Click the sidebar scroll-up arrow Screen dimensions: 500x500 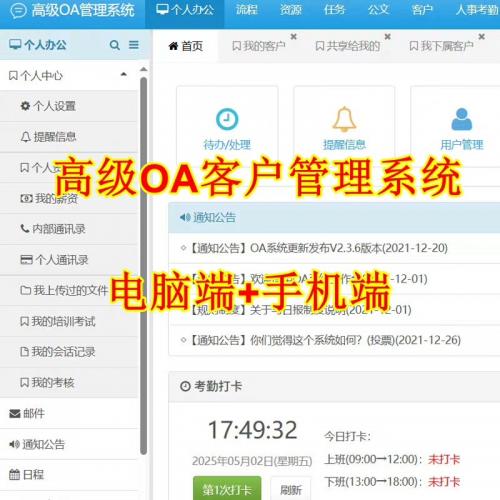pos(144,69)
